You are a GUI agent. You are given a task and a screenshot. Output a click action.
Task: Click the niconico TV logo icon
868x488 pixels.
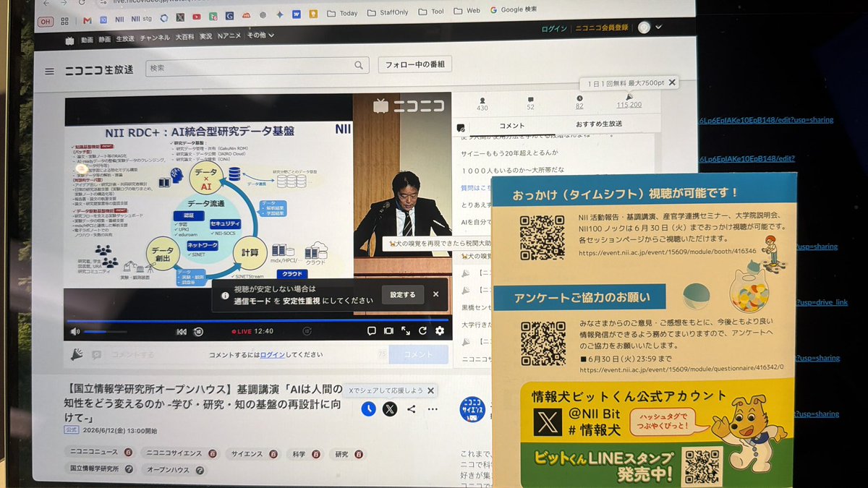click(x=69, y=40)
